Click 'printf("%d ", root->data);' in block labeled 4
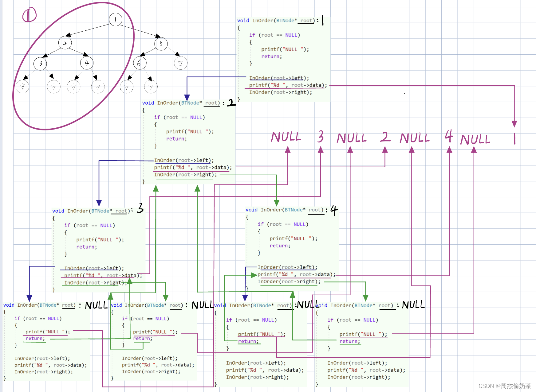 (x=297, y=274)
